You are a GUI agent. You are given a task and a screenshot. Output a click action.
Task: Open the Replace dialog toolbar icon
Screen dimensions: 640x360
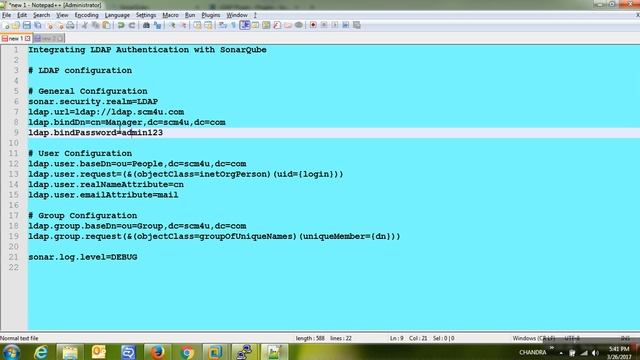pos(157,25)
